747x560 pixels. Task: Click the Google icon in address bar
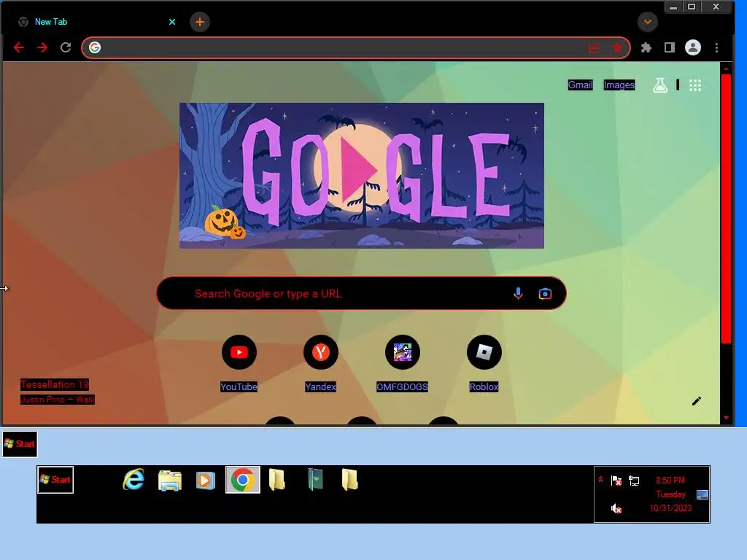click(95, 47)
